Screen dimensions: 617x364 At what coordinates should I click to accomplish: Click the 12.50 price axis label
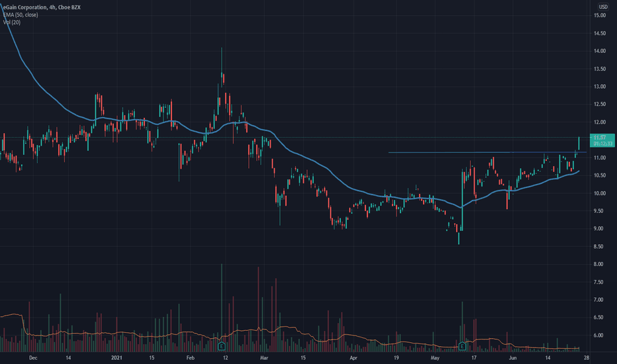[x=600, y=105]
